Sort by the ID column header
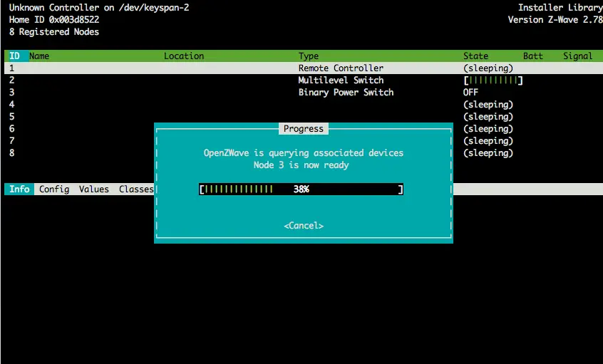 15,56
